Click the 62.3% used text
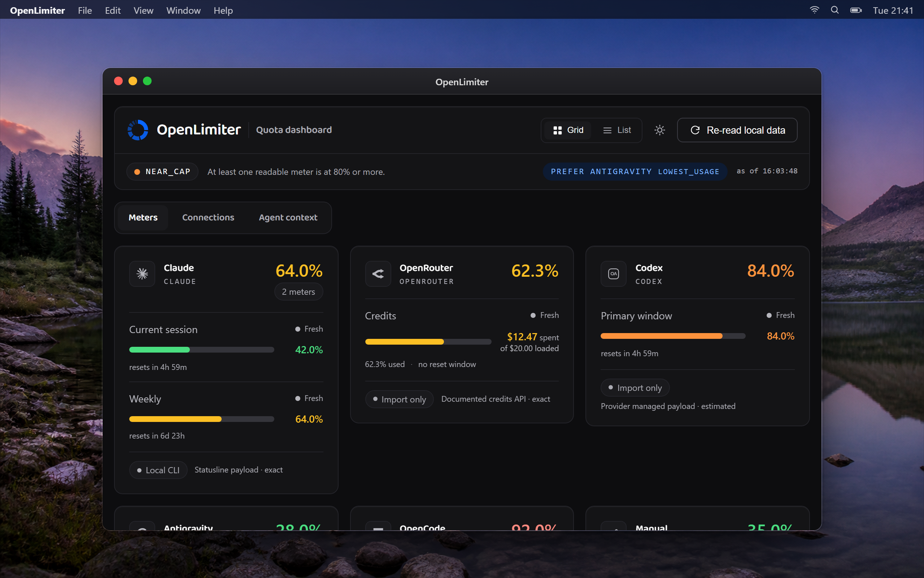This screenshot has height=578, width=924. point(385,364)
